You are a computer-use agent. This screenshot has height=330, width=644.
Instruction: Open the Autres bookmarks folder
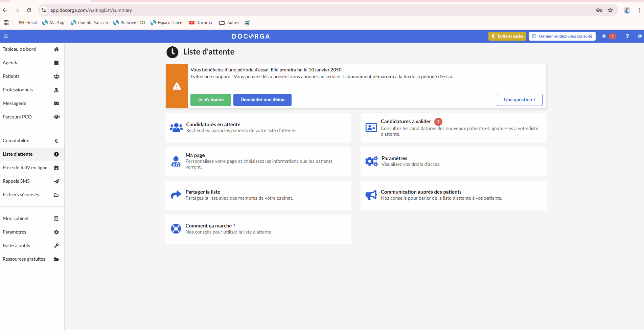(x=229, y=23)
